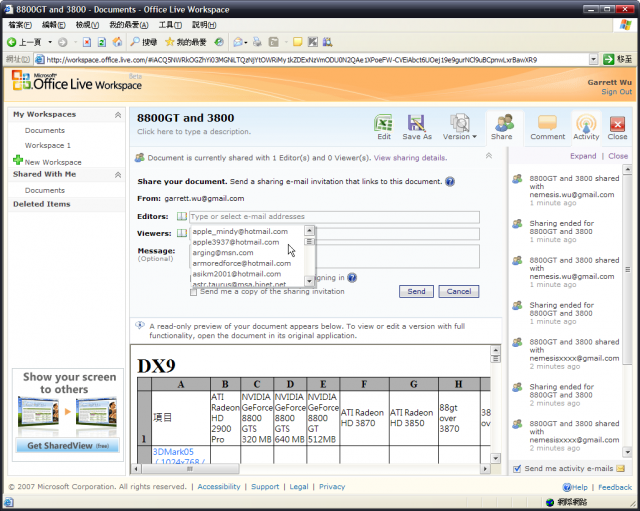Open the 檔案(F) menu
Viewport: 640px width, 511px height.
coord(20,25)
